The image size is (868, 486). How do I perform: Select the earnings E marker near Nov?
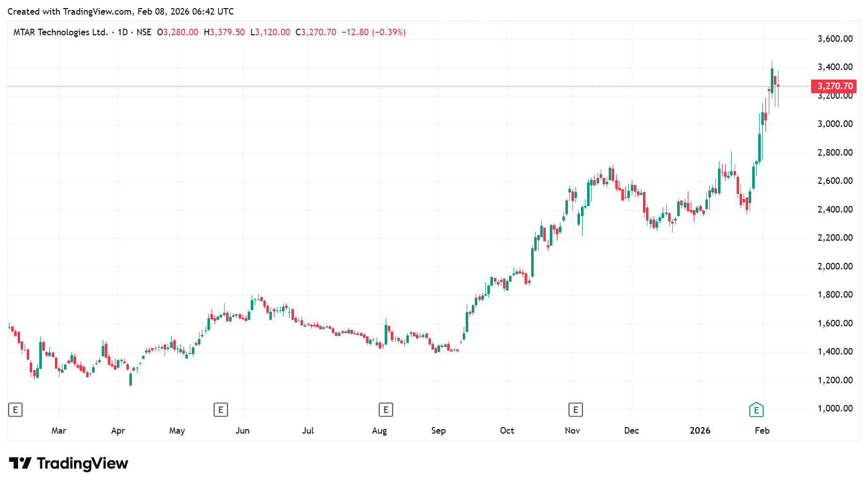[575, 410]
